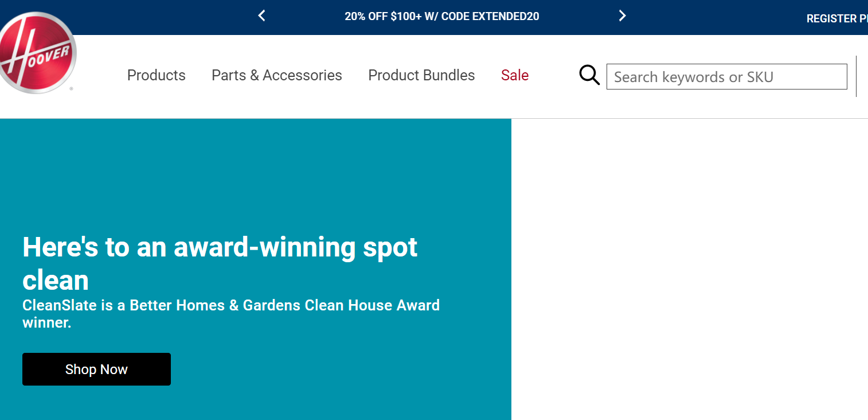Go to the Sale section
The width and height of the screenshot is (868, 420).
click(515, 75)
